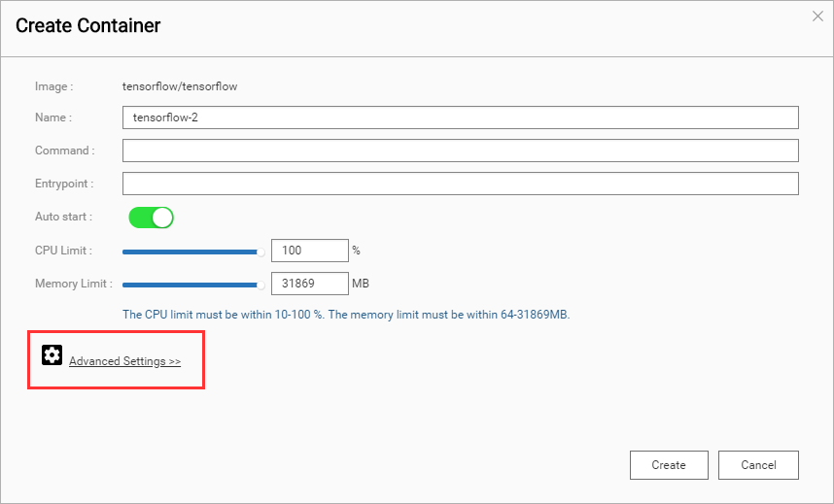Click the middle of the CPU Limit slider track
Viewport: 834px width, 504px height.
(x=191, y=252)
